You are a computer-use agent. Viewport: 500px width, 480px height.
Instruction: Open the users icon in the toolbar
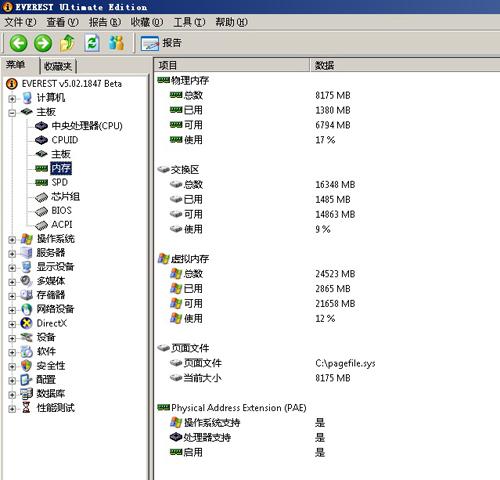pyautogui.click(x=116, y=43)
